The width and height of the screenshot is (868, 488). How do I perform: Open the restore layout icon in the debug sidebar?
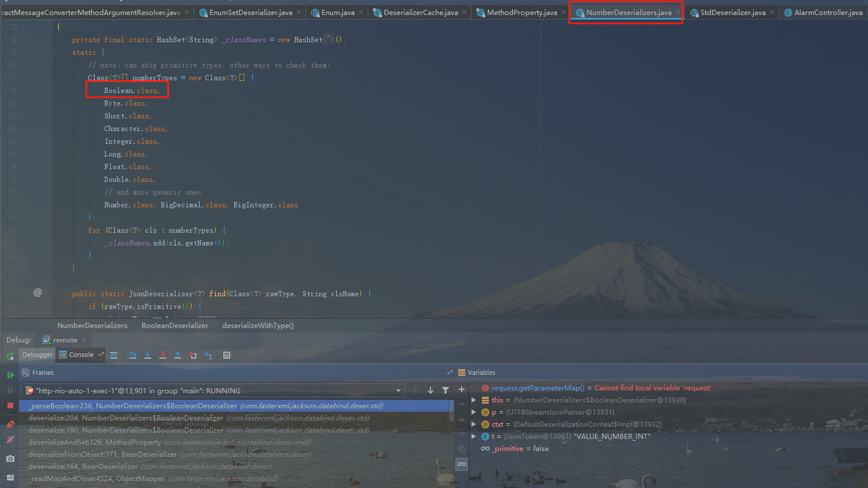(x=10, y=477)
